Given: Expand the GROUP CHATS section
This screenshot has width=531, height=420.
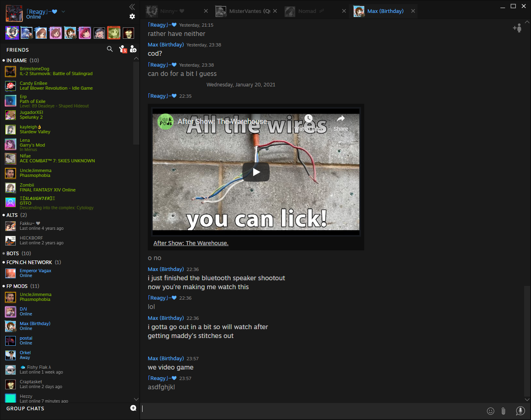Looking at the screenshot, I should coord(25,408).
